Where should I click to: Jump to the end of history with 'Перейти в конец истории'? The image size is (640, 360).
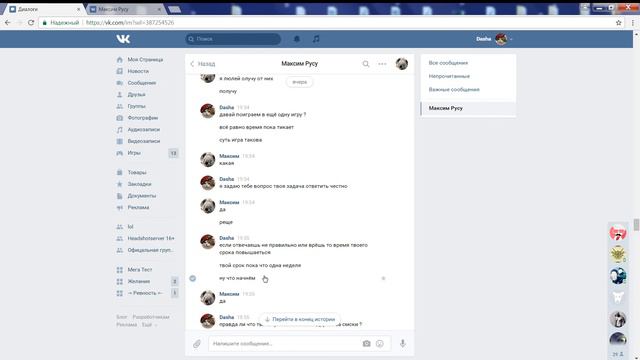(x=300, y=319)
